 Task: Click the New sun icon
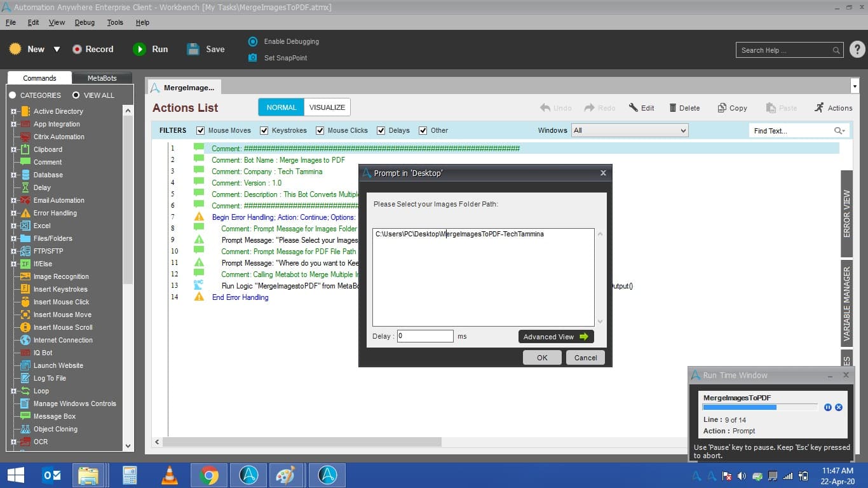point(15,49)
